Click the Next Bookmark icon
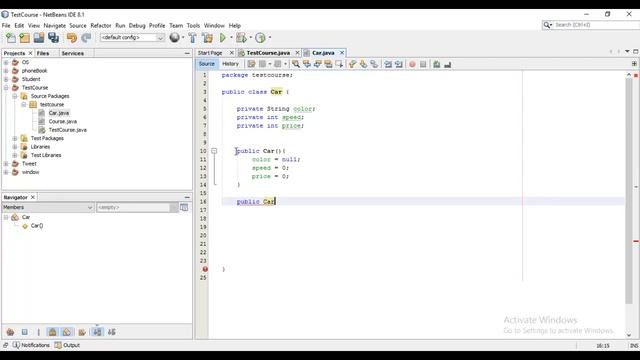The image size is (640, 360). pos(363,64)
